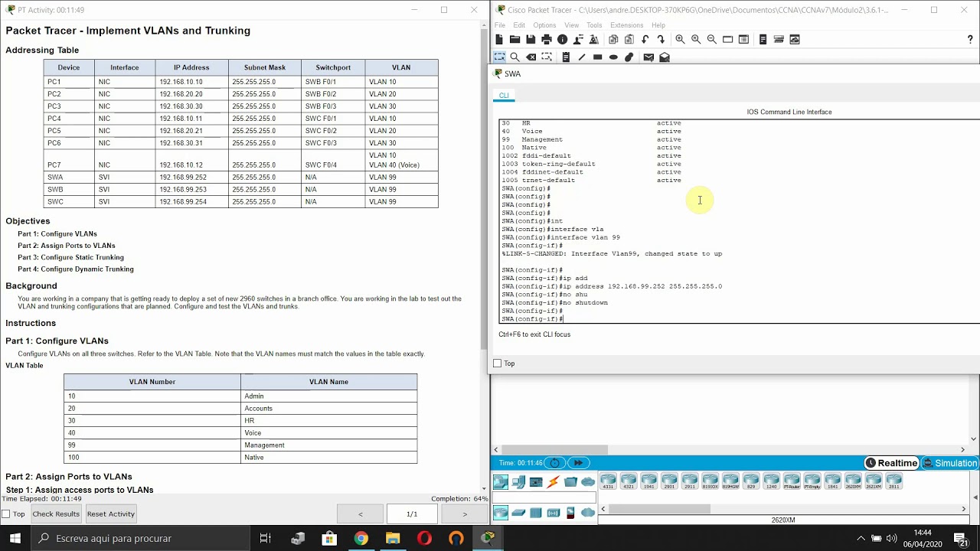The width and height of the screenshot is (980, 551).
Task: Click the Copy icon in main toolbar
Action: [613, 40]
